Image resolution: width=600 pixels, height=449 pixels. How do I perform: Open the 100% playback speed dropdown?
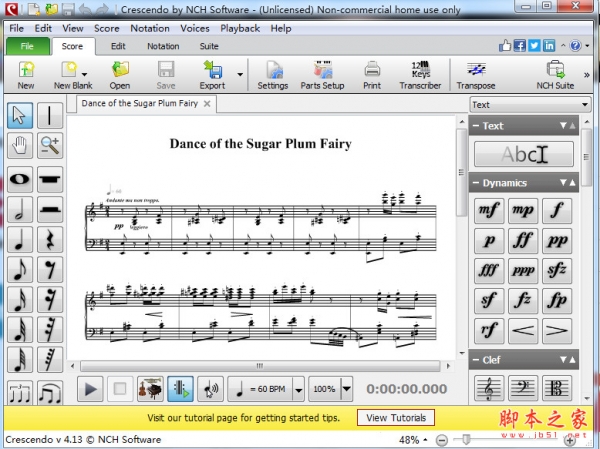point(346,389)
